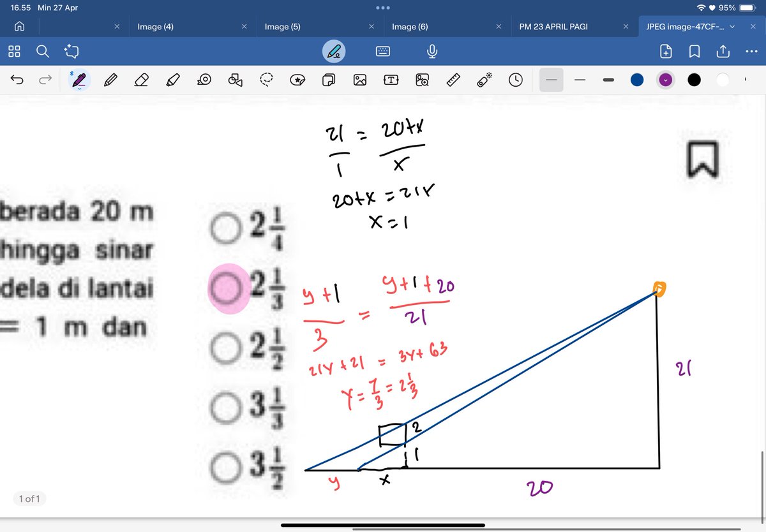Screen dimensions: 766x532
Task: Tap the 1 of 1 page indicator
Action: tap(29, 499)
